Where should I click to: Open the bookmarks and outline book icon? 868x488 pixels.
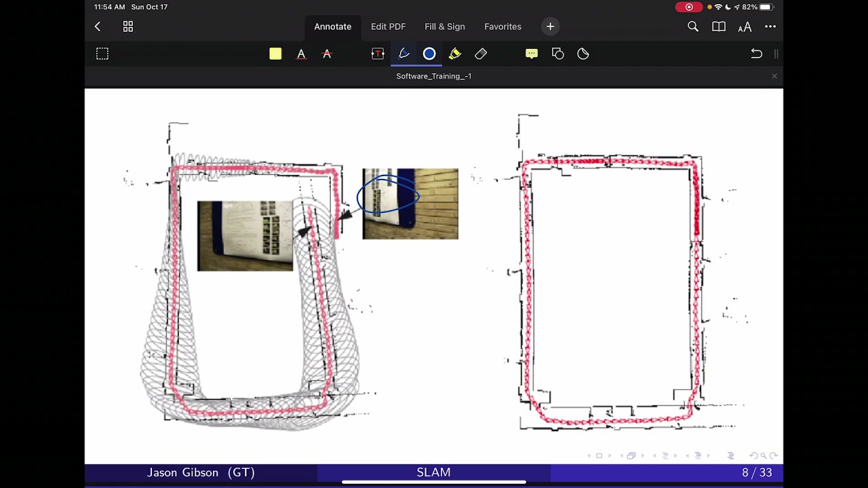pos(719,26)
